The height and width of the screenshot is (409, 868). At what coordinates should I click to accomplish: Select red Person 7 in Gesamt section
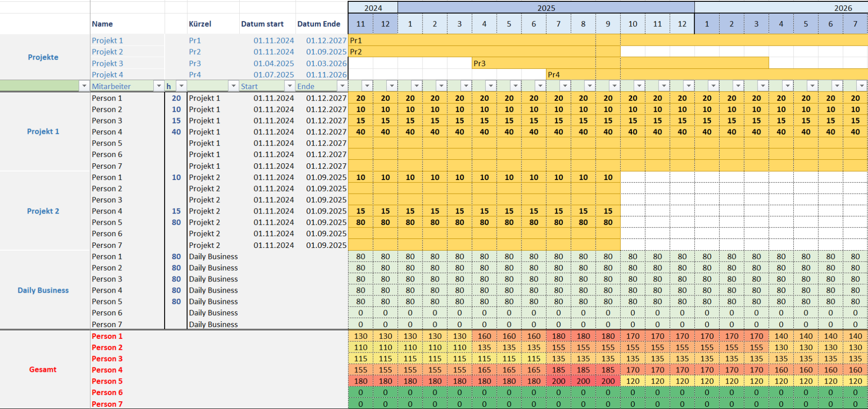point(107,404)
